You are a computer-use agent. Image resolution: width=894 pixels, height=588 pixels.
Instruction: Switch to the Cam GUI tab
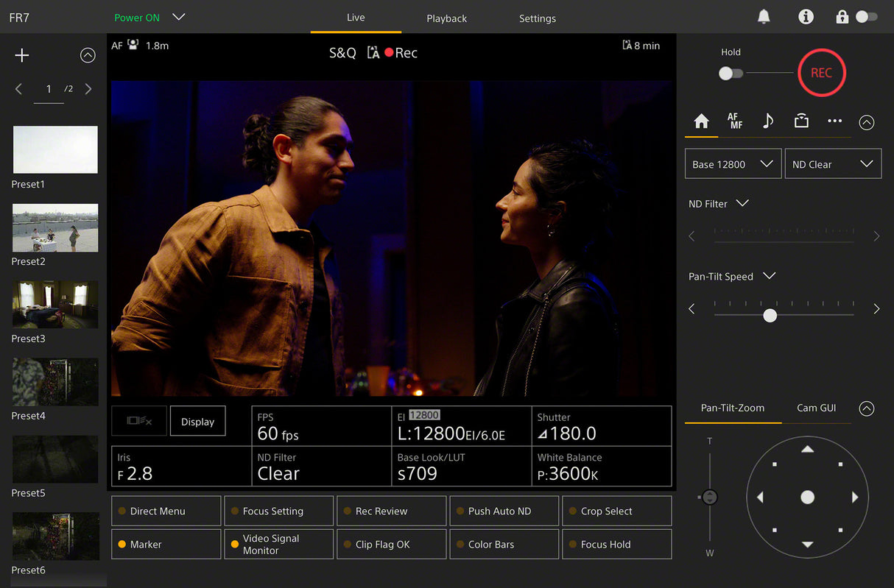[x=816, y=408]
